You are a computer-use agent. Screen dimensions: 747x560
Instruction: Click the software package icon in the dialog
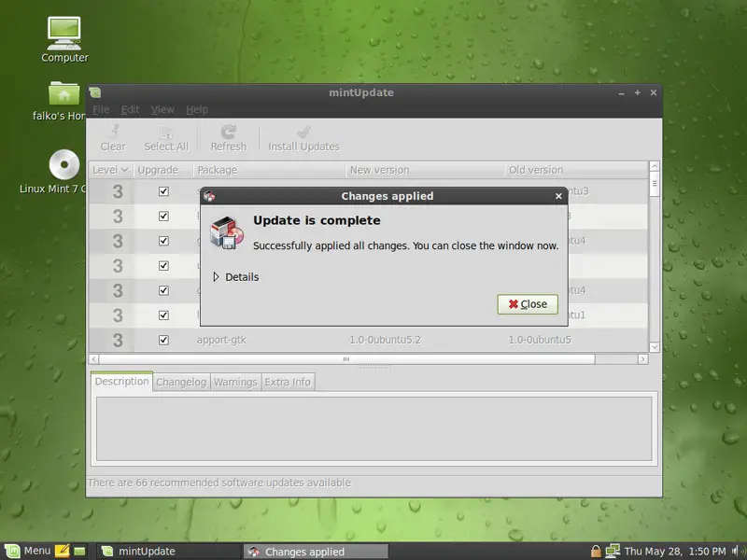pos(227,232)
